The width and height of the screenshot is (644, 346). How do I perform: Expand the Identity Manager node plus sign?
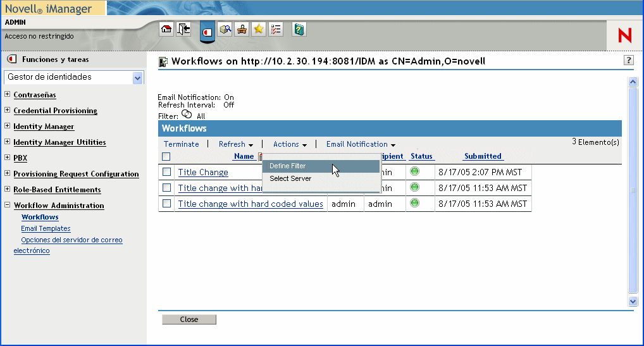[x=8, y=126]
